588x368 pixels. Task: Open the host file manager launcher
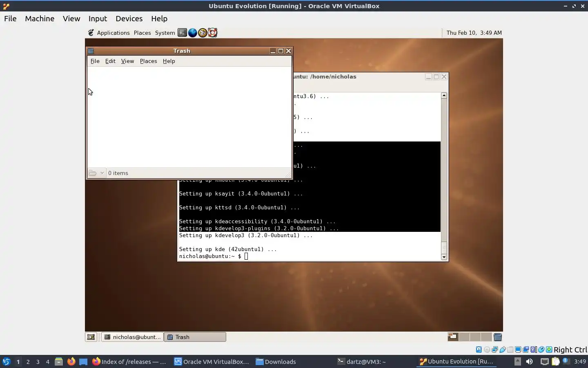59,361
